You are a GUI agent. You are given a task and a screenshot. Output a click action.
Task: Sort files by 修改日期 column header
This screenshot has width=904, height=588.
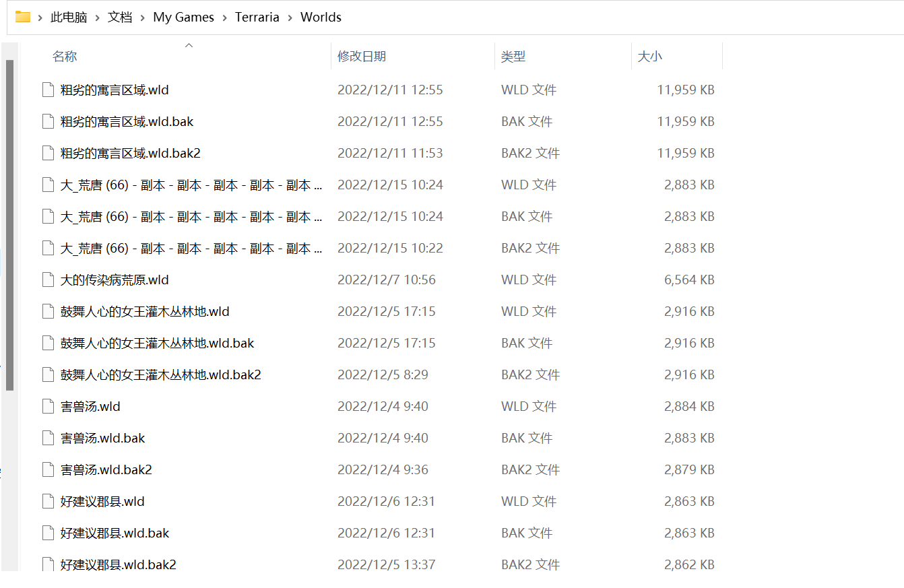point(362,57)
